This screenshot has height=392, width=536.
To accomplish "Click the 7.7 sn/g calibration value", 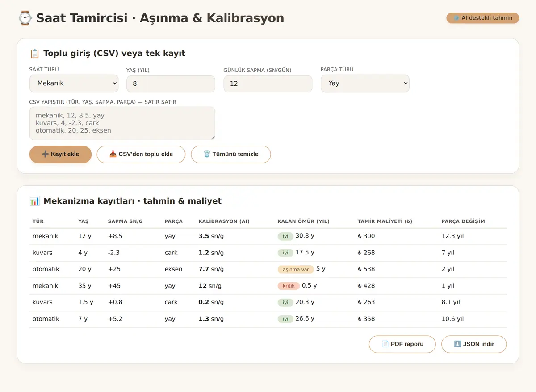I will point(211,269).
